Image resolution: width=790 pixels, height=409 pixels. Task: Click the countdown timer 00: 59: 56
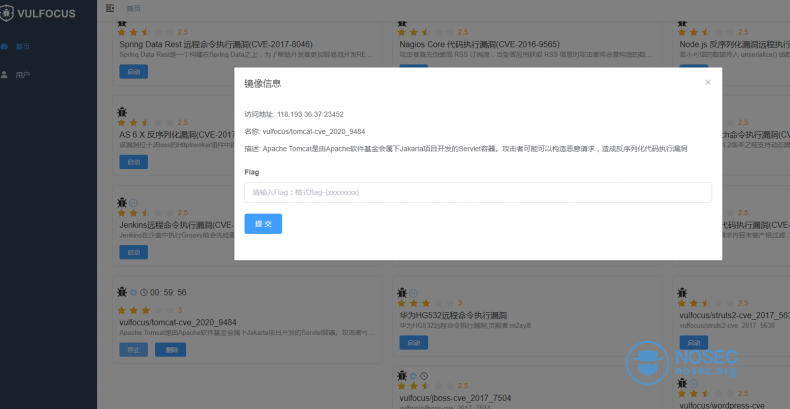click(168, 292)
